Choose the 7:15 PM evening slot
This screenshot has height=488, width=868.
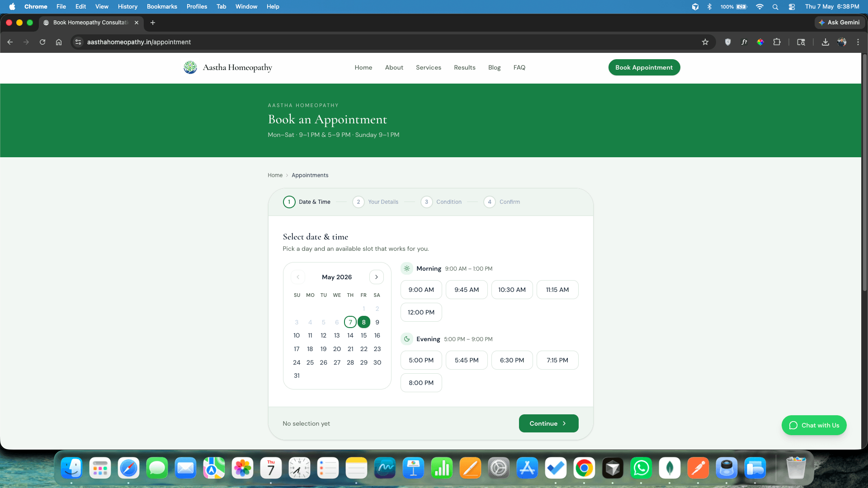557,360
